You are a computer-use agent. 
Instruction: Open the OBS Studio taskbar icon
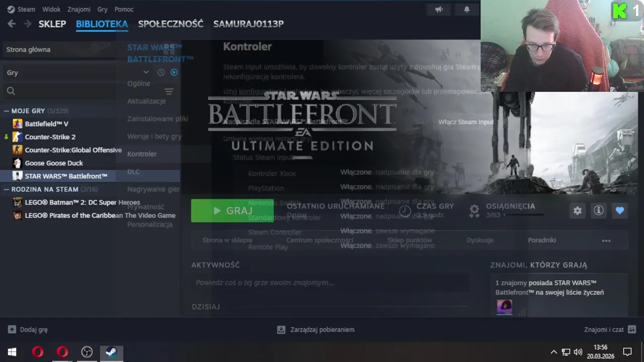87,352
